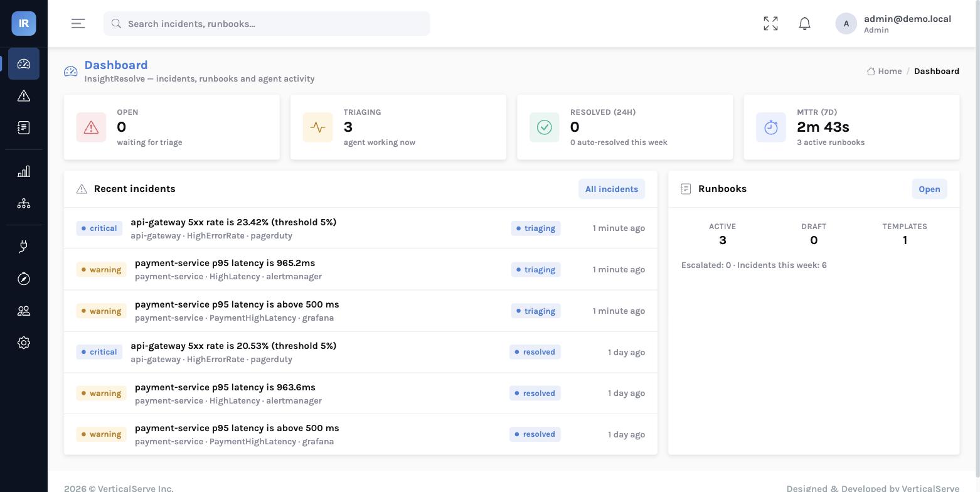Screen dimensions: 980x492
Task: Click the Runbooks Open button
Action: pos(929,189)
